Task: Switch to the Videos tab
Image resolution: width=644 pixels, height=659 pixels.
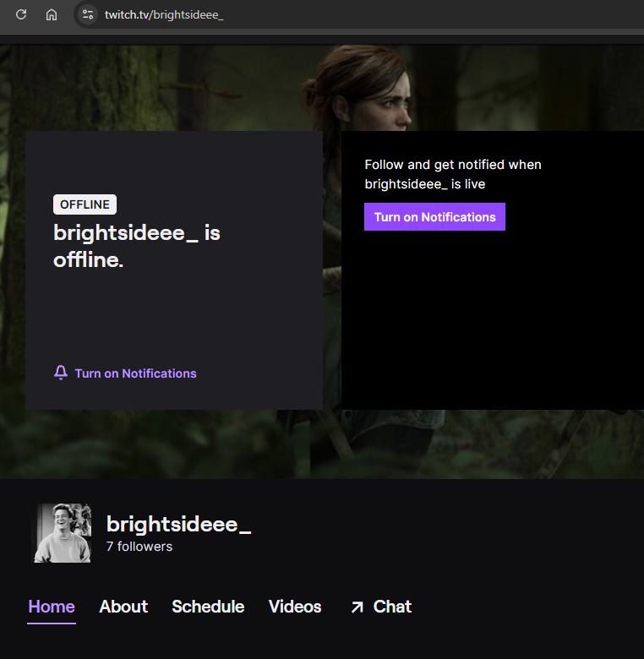Action: pyautogui.click(x=295, y=607)
